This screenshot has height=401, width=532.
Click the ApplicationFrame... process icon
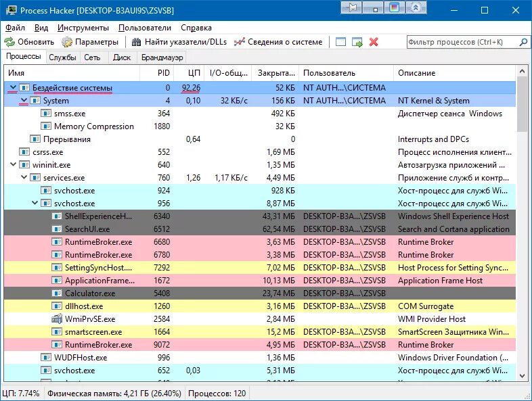tap(57, 281)
